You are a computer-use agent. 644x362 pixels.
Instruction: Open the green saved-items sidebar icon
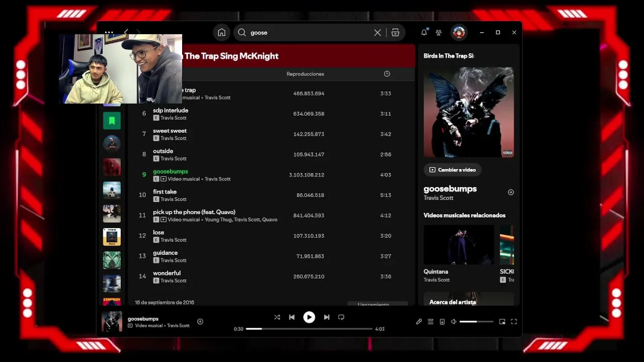tap(112, 121)
